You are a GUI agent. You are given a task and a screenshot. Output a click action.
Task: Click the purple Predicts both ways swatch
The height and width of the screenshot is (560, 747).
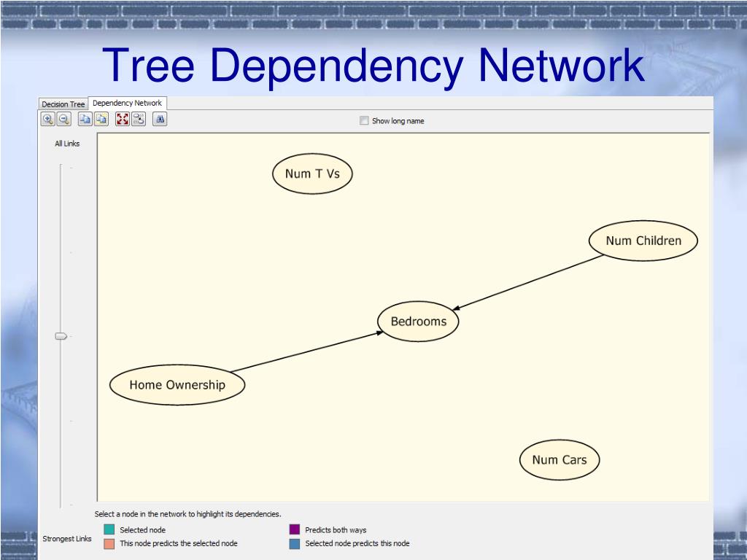point(295,529)
